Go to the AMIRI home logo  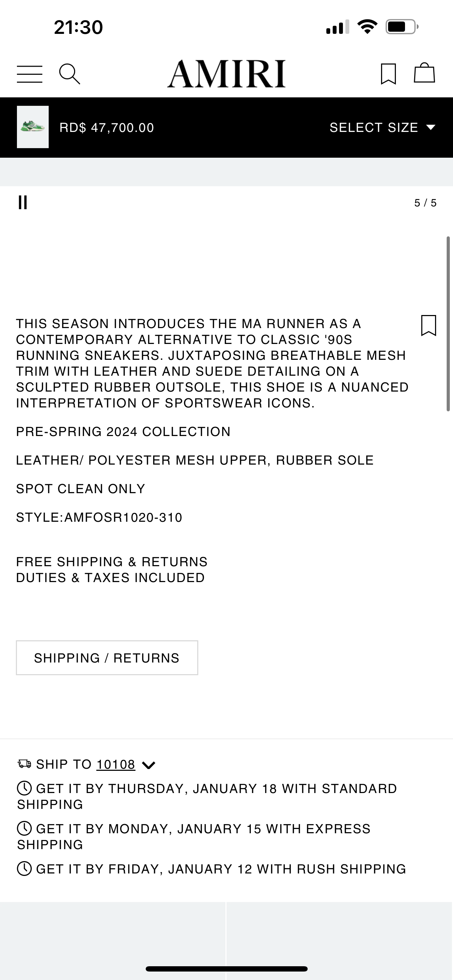pyautogui.click(x=226, y=74)
